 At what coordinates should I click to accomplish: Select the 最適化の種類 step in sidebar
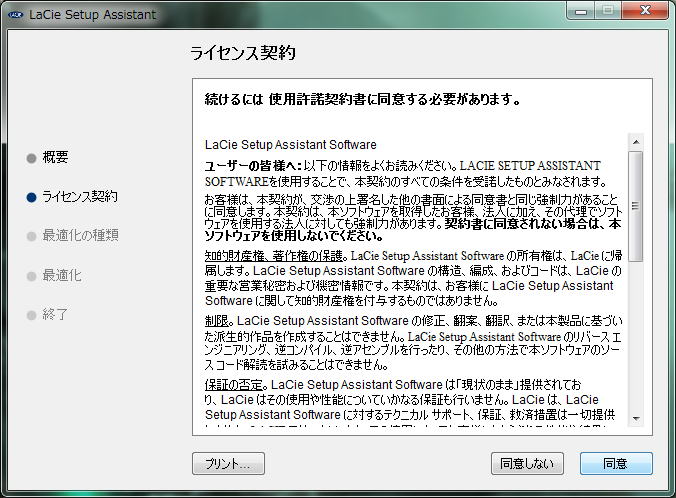point(80,235)
